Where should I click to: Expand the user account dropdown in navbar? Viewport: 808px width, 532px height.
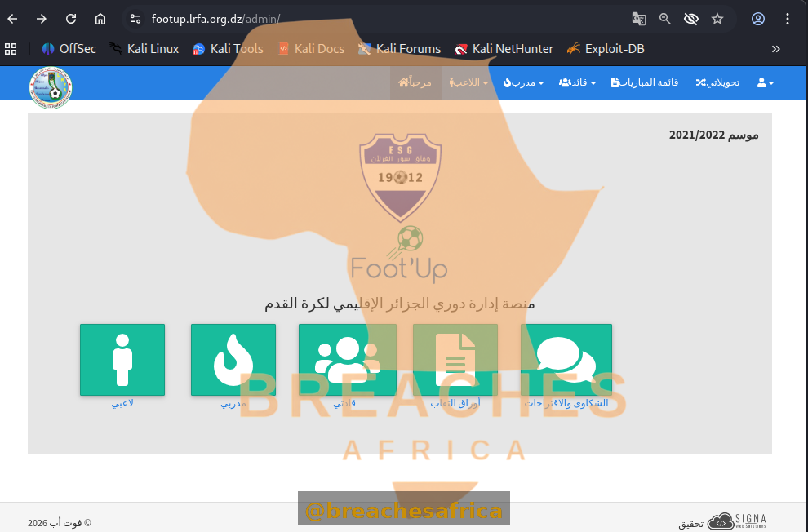[x=765, y=83]
